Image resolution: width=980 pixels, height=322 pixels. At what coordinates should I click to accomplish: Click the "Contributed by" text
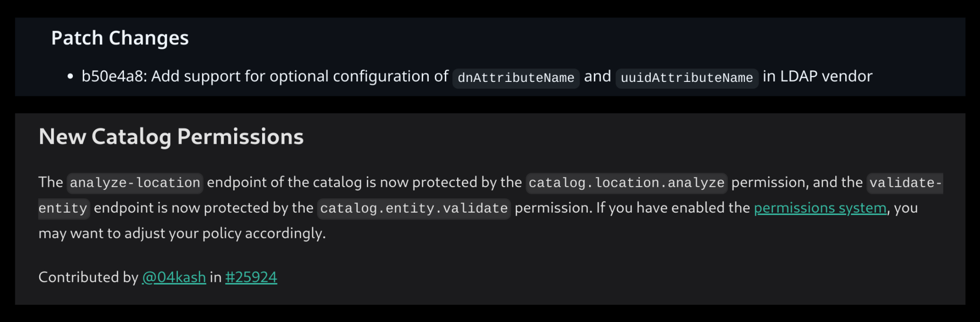(88, 278)
